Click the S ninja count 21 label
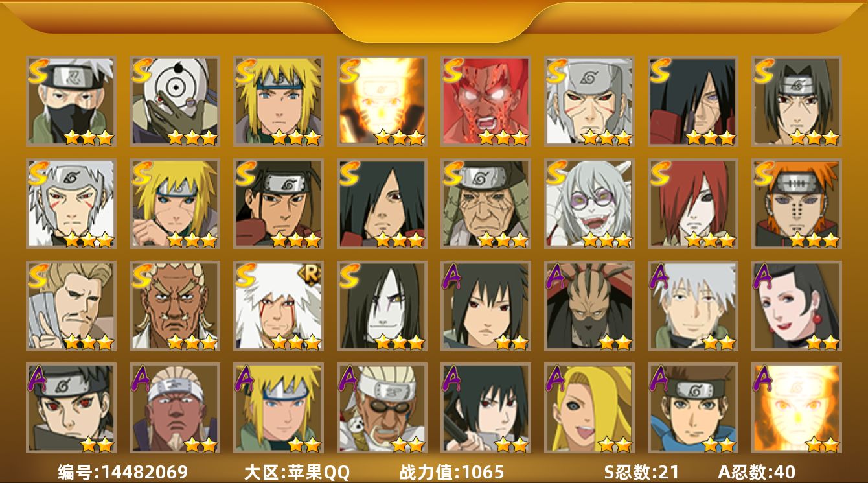Viewport: 868px width, 483px height. click(x=641, y=472)
